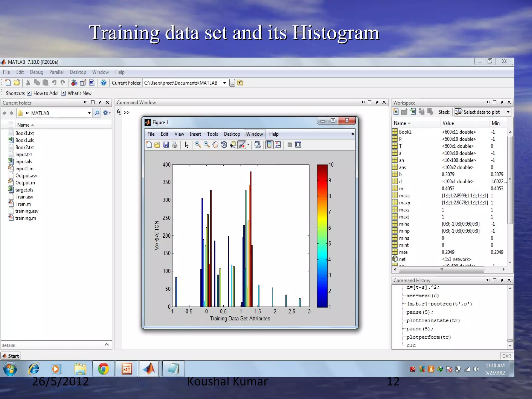Click the Workspace horizontal scrollbar
Screen dimensions: 532x399
pyautogui.click(x=441, y=269)
